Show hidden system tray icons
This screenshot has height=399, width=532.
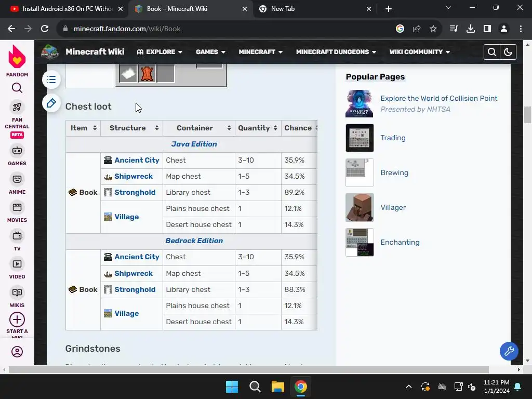point(409,387)
